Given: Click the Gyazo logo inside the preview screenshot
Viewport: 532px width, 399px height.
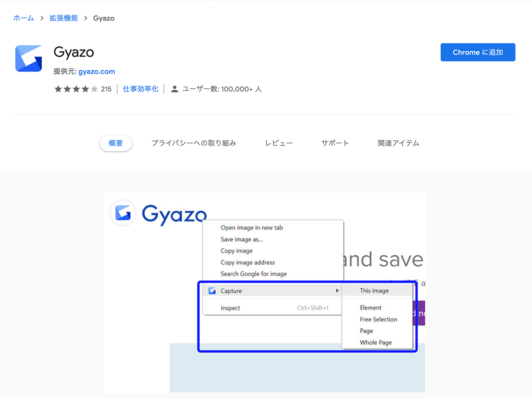Looking at the screenshot, I should click(x=123, y=213).
